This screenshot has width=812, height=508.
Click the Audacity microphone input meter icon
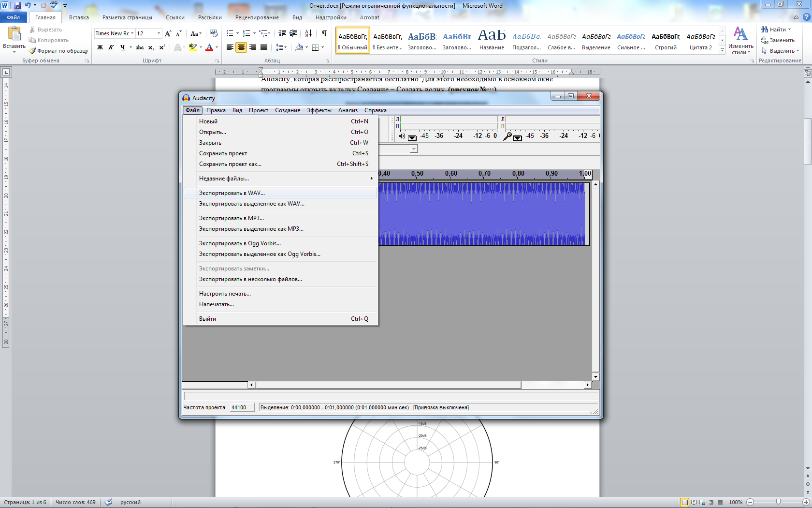coord(507,136)
